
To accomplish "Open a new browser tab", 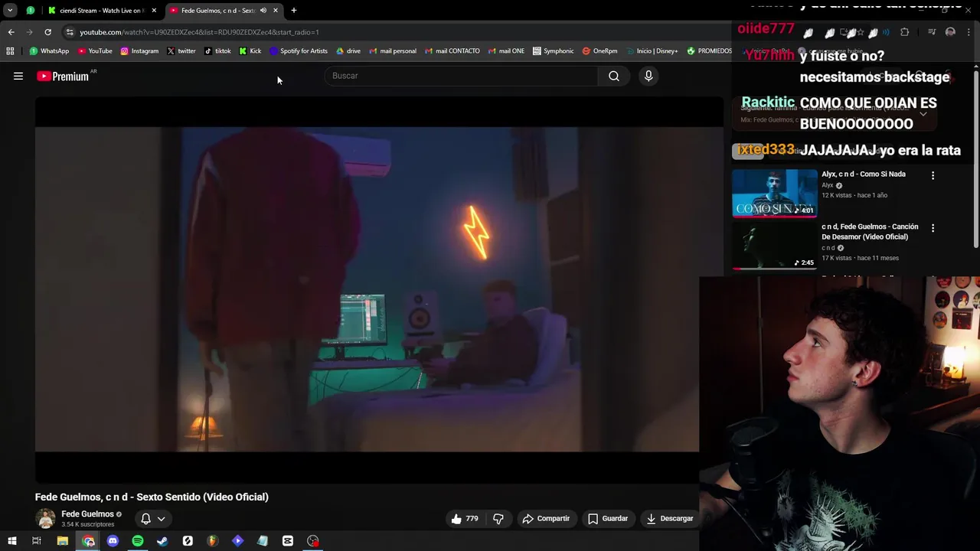I will (293, 10).
